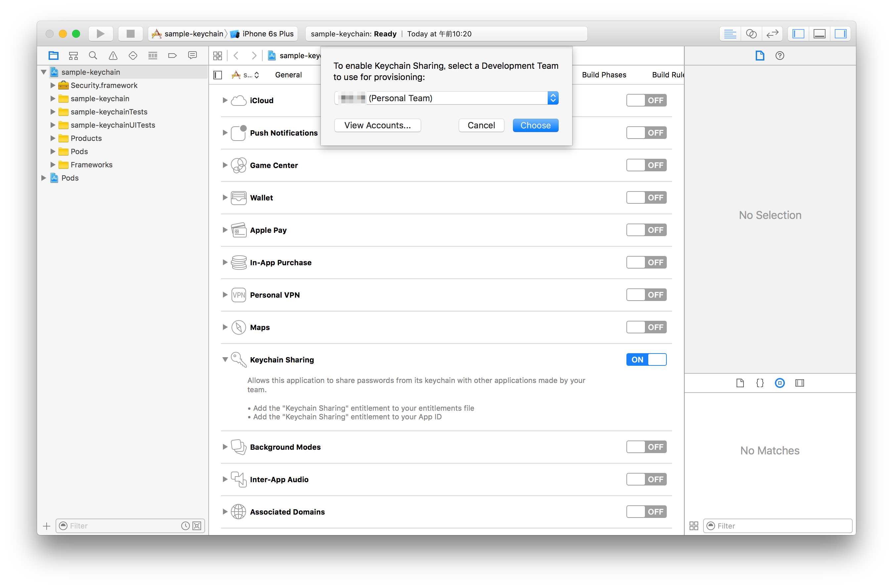Switch to the General tab
This screenshot has height=588, width=893.
[288, 75]
